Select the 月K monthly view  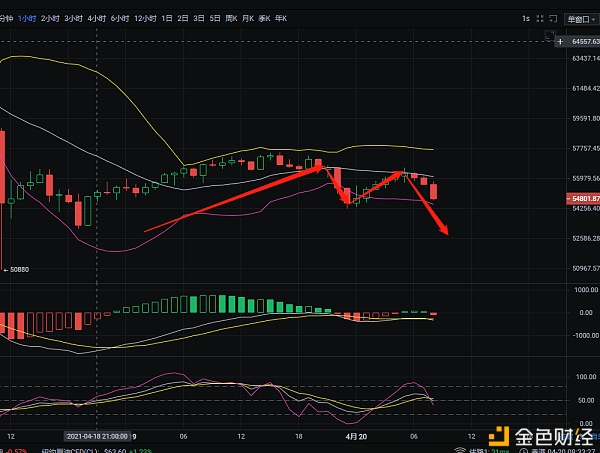(x=248, y=18)
